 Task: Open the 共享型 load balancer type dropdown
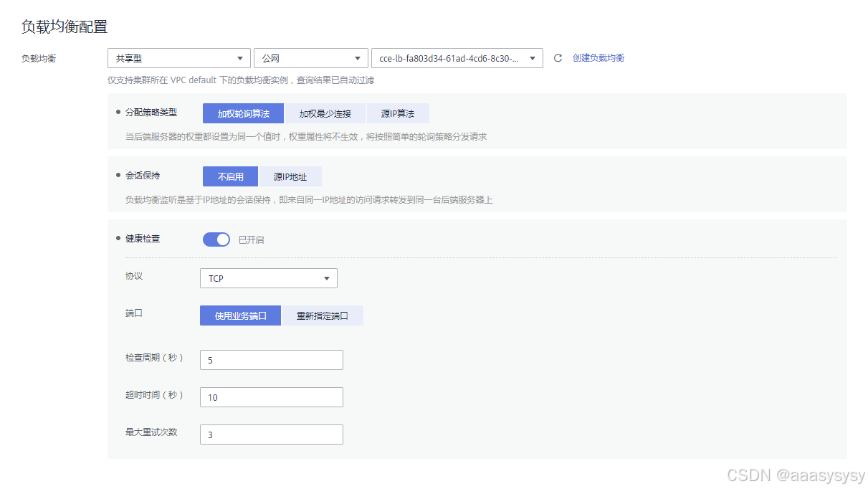[179, 58]
